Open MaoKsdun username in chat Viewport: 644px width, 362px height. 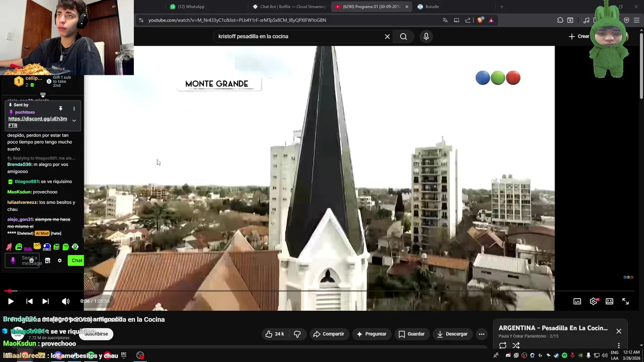pos(19,192)
